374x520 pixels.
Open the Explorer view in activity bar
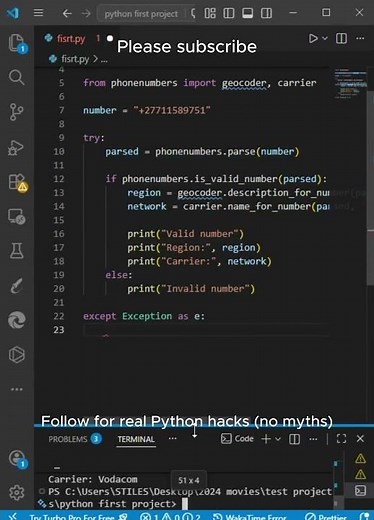tap(17, 43)
